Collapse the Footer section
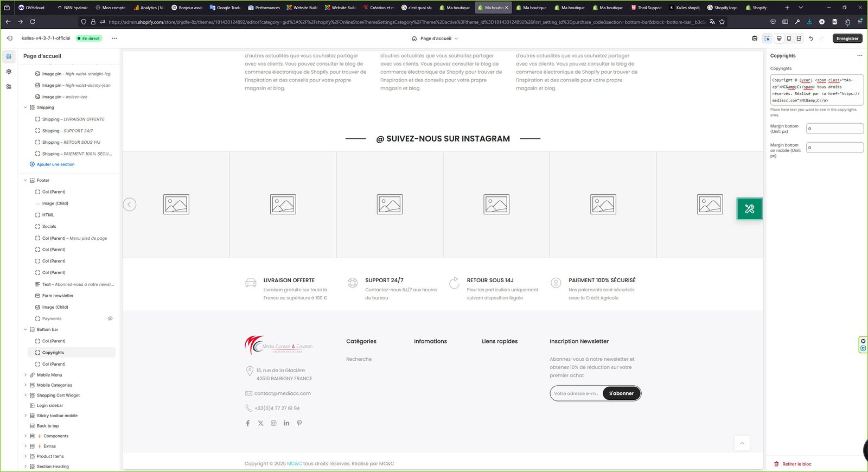This screenshot has width=868, height=472. click(25, 180)
